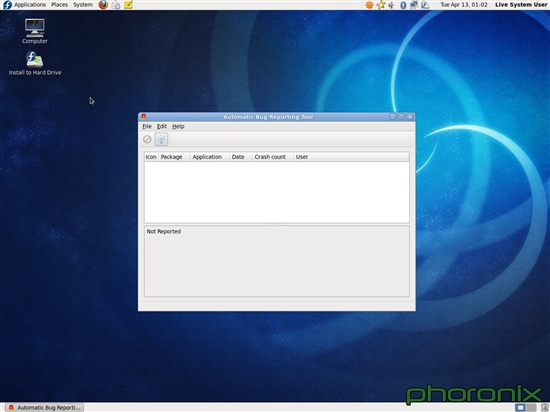The height and width of the screenshot is (412, 550).
Task: Click the orange sun tray icon
Action: click(x=369, y=5)
